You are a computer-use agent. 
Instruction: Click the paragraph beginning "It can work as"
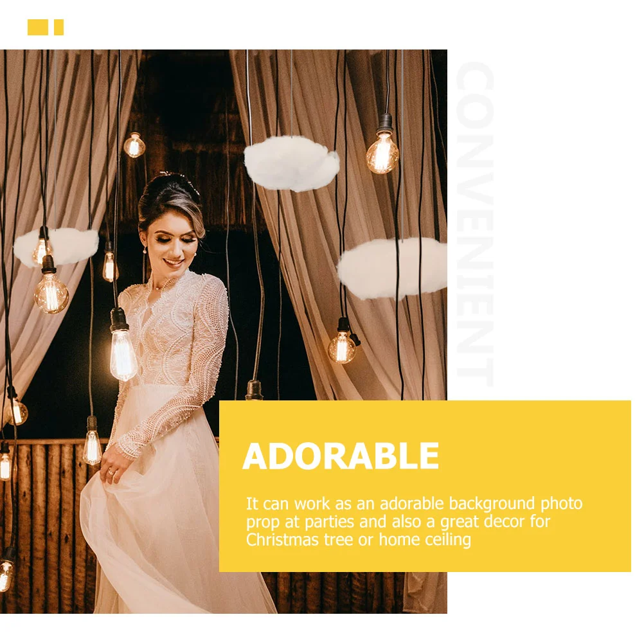414,521
